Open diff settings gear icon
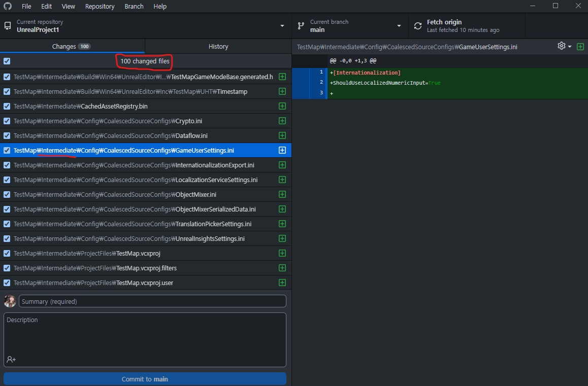This screenshot has width=588, height=386. [562, 46]
